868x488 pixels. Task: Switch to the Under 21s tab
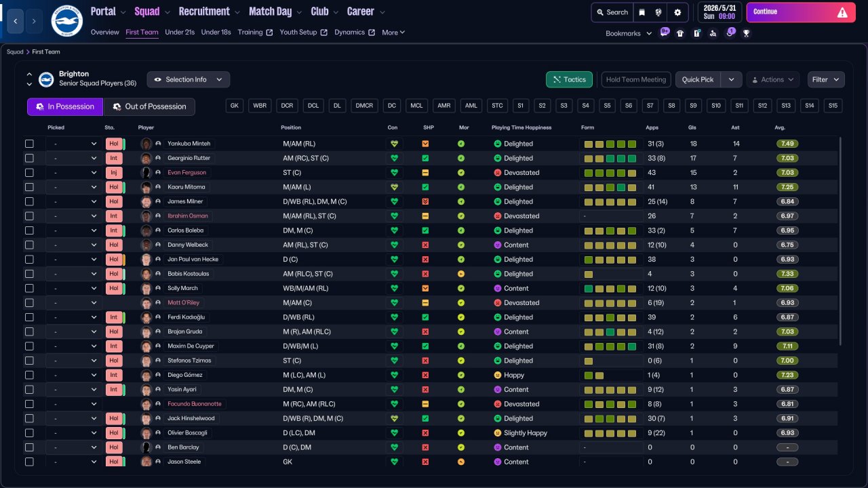point(180,32)
